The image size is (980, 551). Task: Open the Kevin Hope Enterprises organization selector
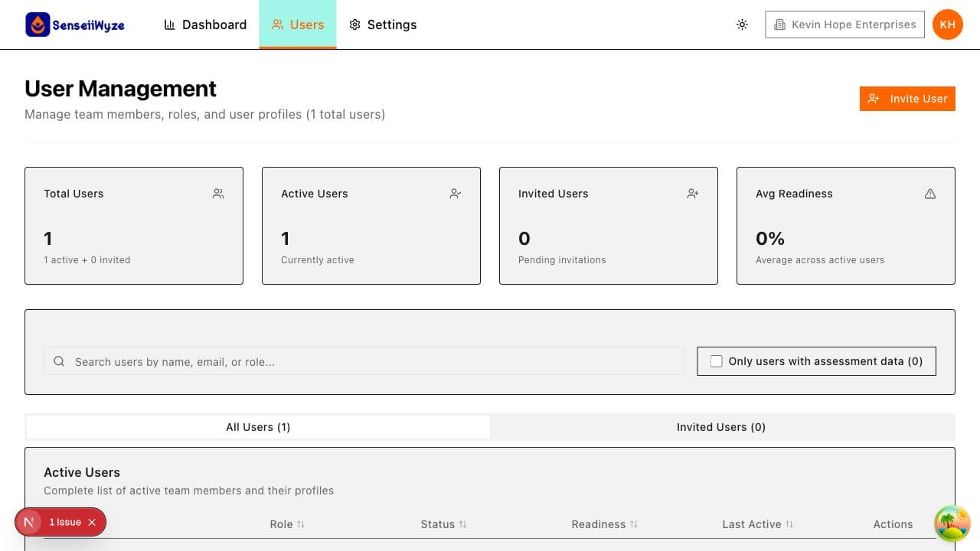844,24
